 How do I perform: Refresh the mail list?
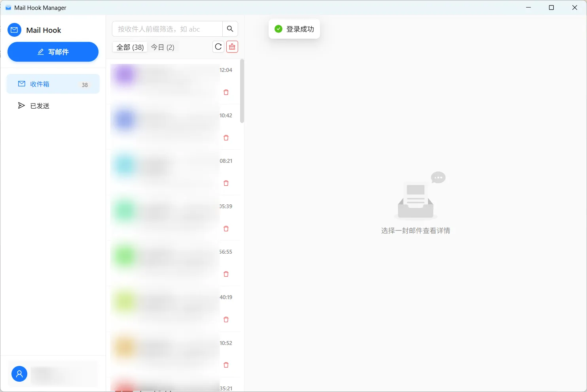[x=218, y=47]
